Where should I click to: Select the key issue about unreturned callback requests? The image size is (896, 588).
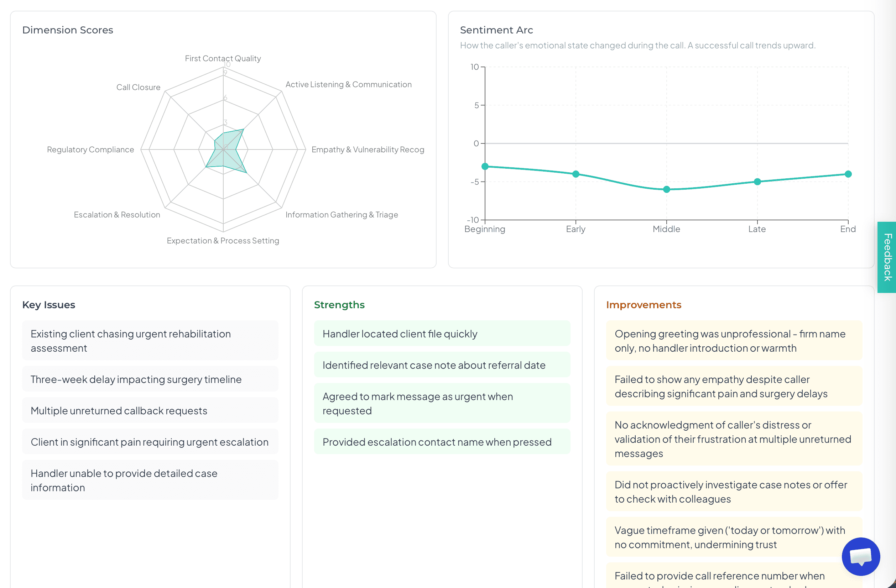tap(150, 410)
